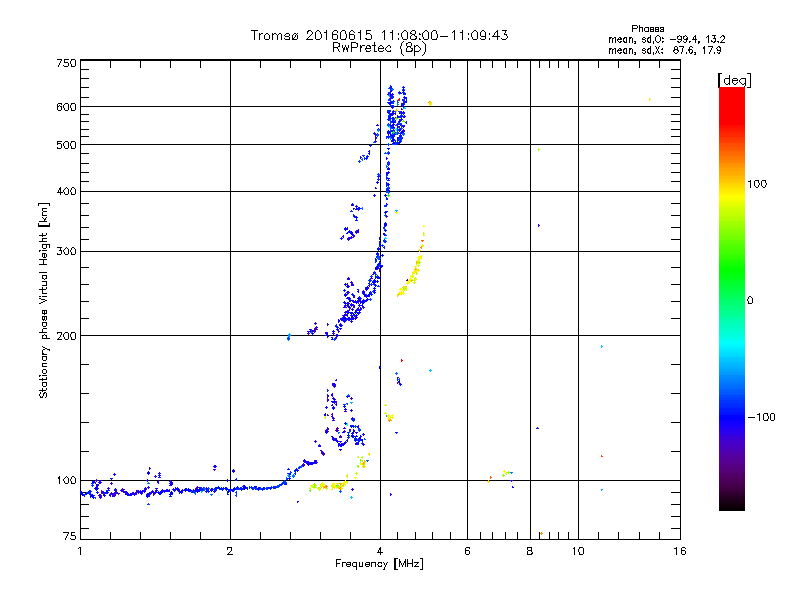Click the x-axis tick label '16'
This screenshot has height=600, width=800.
click(680, 551)
